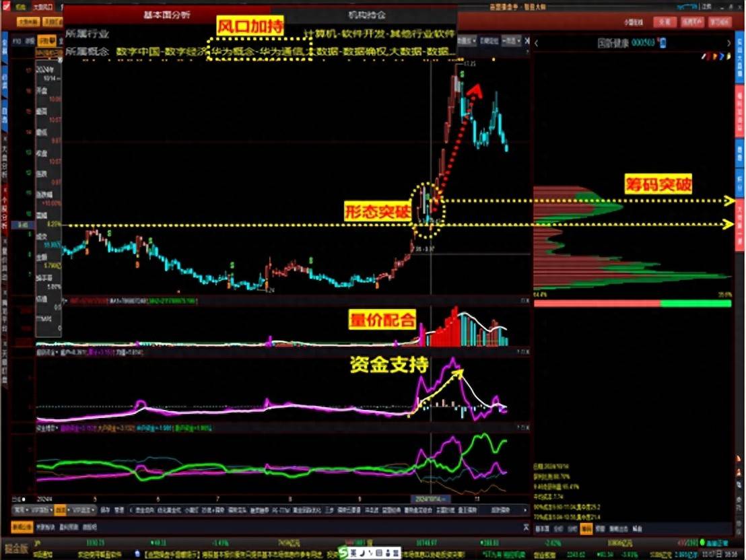Viewport: 746px width, 560px height.
Task: Open the third bottom news tab
Action: tap(69, 527)
